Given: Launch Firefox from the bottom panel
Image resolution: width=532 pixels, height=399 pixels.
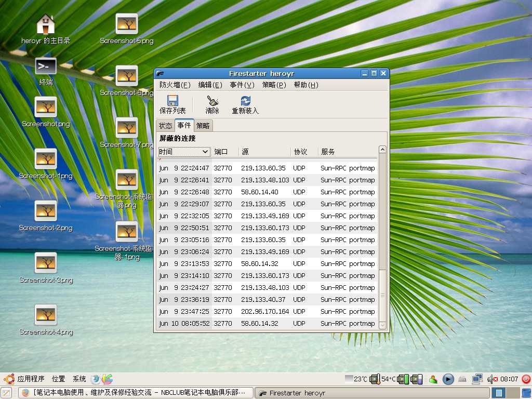Looking at the screenshot, I should coord(96,379).
